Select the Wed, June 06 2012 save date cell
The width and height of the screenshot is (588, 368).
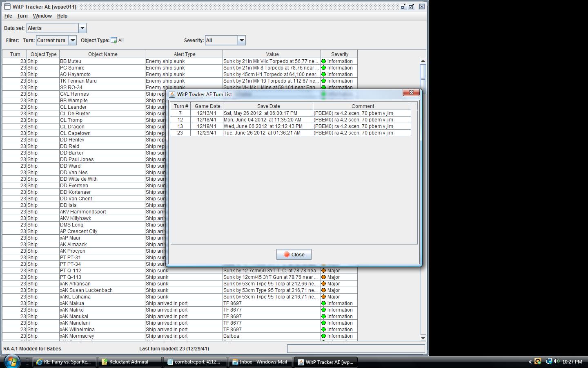click(268, 126)
